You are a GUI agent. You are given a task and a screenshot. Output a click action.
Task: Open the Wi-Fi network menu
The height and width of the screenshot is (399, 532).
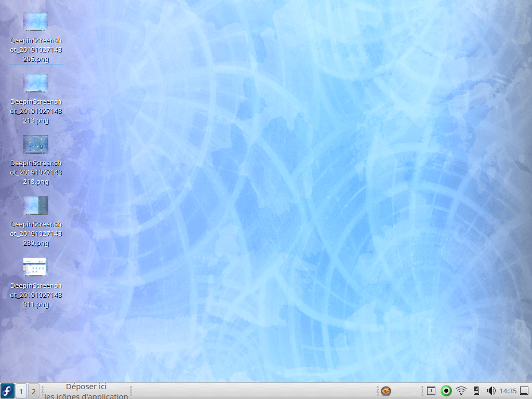(461, 391)
